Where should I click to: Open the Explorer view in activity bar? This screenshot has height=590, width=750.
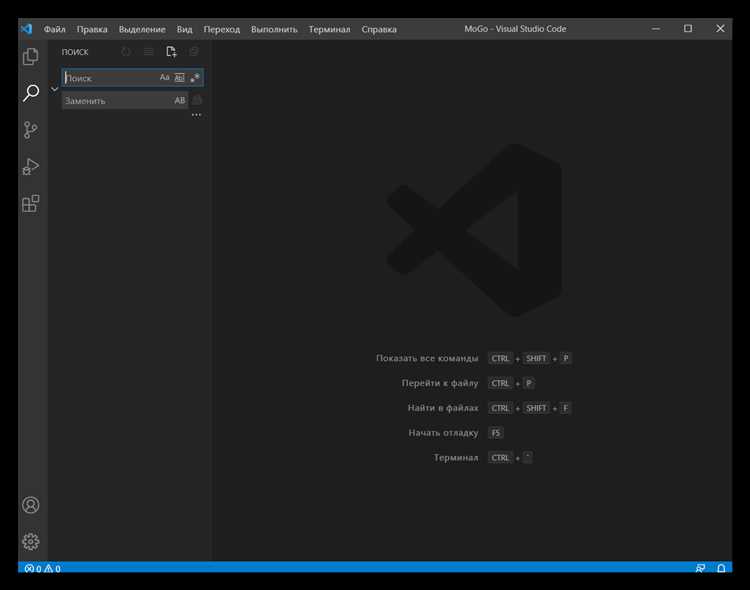click(31, 56)
